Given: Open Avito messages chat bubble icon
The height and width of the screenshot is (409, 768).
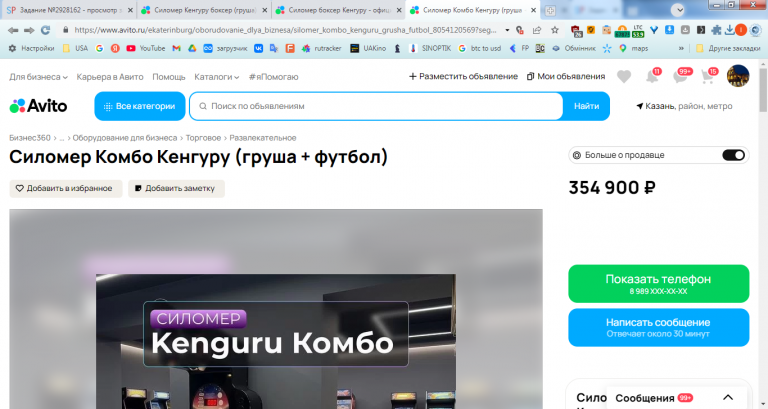Looking at the screenshot, I should pyautogui.click(x=681, y=76).
